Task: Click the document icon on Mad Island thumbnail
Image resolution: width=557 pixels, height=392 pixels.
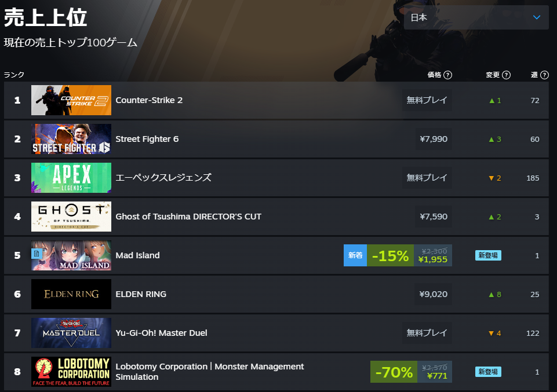Action: (37, 254)
